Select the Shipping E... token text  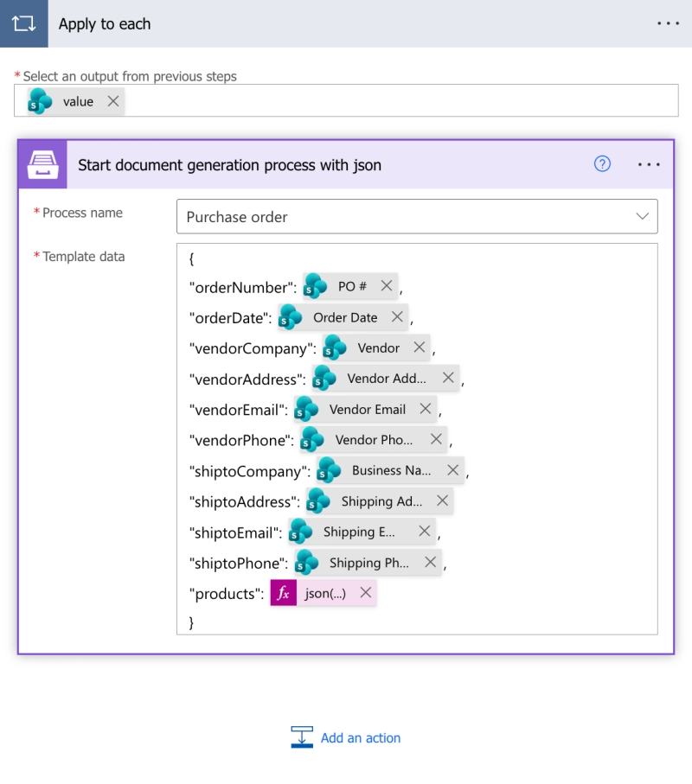[359, 532]
